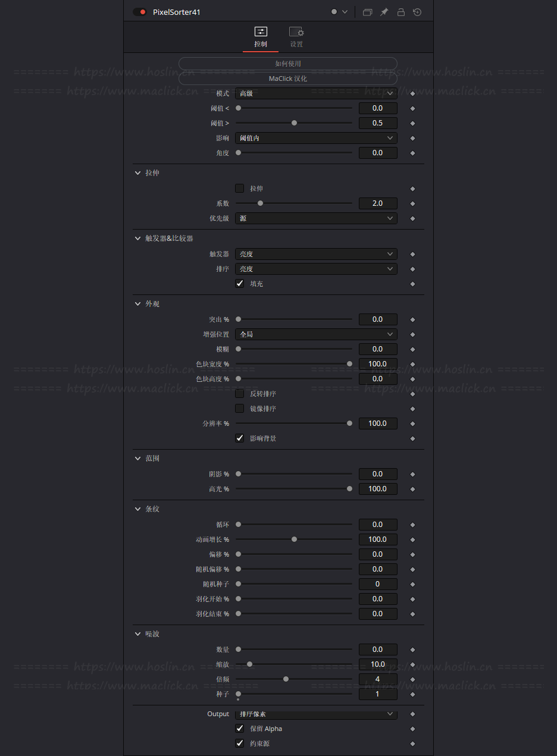The image size is (557, 756).
Task: Click the keyframe diamond for 模糊
Action: (x=412, y=349)
